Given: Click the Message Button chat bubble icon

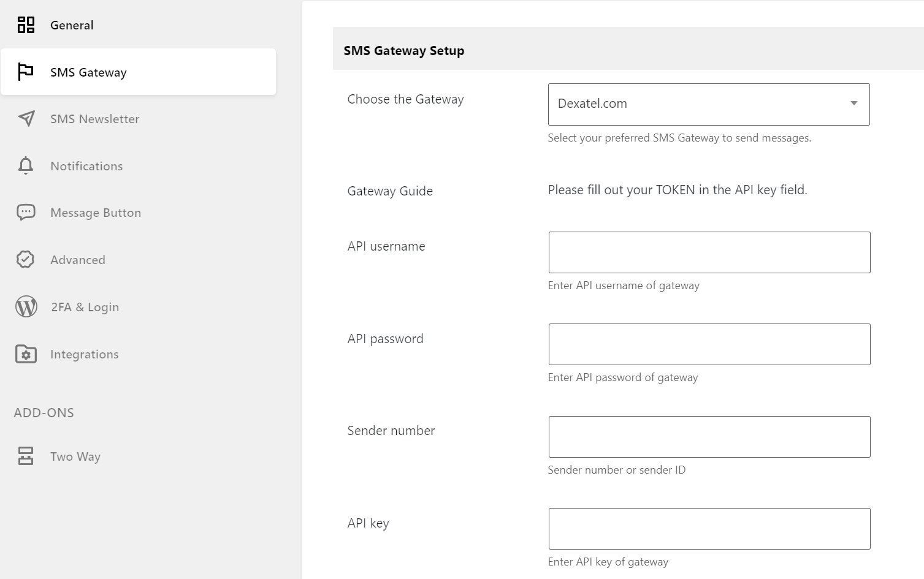Looking at the screenshot, I should click(x=26, y=213).
